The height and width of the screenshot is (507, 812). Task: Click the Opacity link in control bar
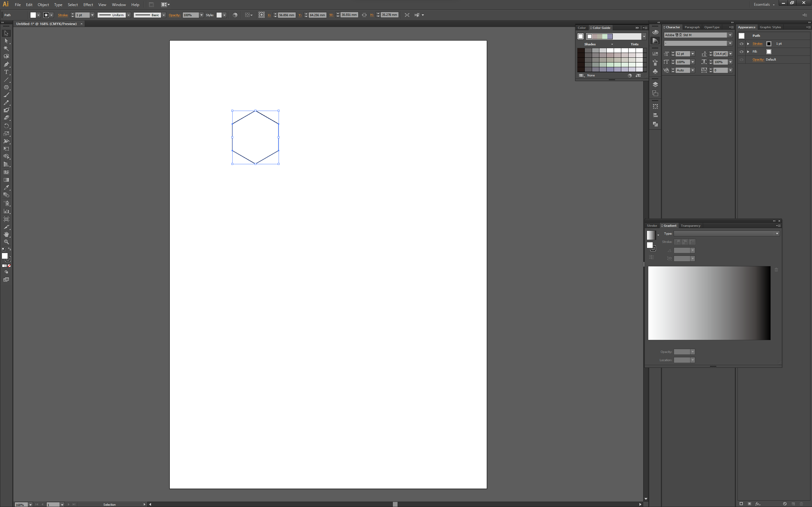click(174, 15)
